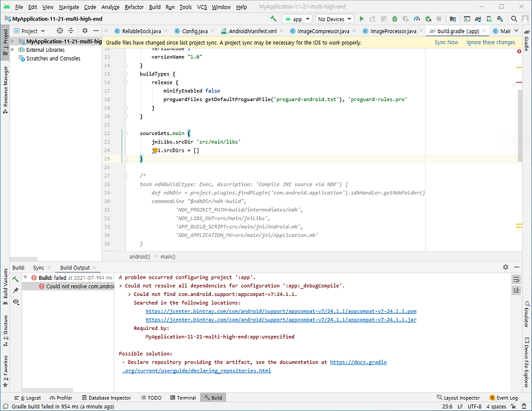Open the No Devices device dropdown

[x=334, y=19]
